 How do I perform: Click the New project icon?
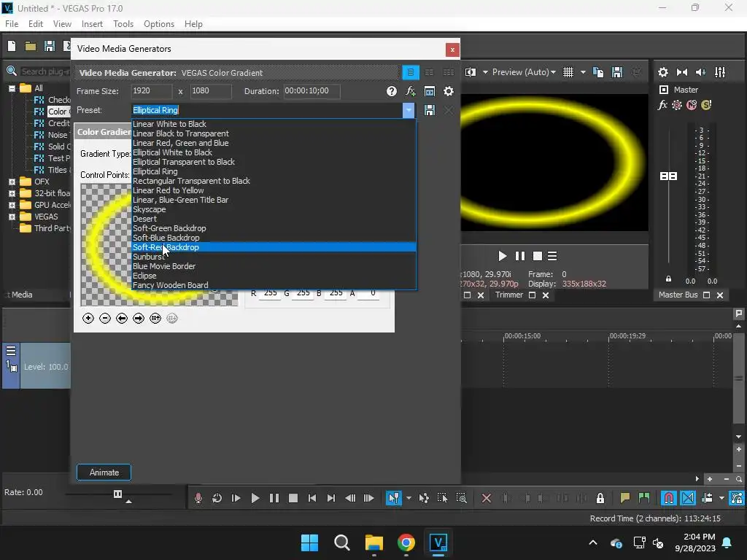pos(12,46)
